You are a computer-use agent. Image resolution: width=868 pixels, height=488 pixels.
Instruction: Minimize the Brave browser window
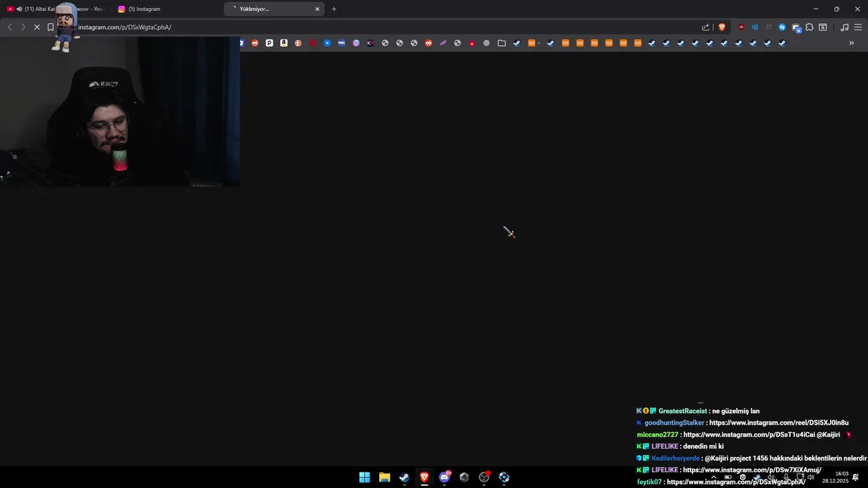pos(816,9)
